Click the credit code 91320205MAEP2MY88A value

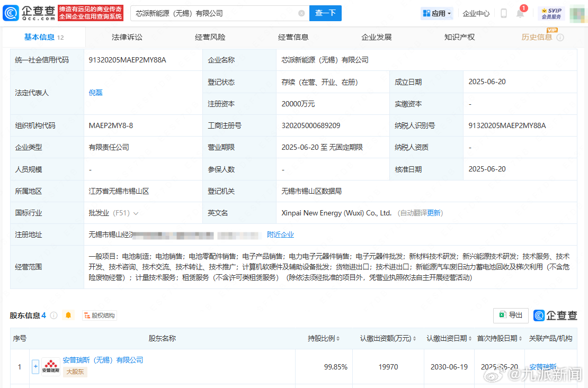[x=127, y=60]
